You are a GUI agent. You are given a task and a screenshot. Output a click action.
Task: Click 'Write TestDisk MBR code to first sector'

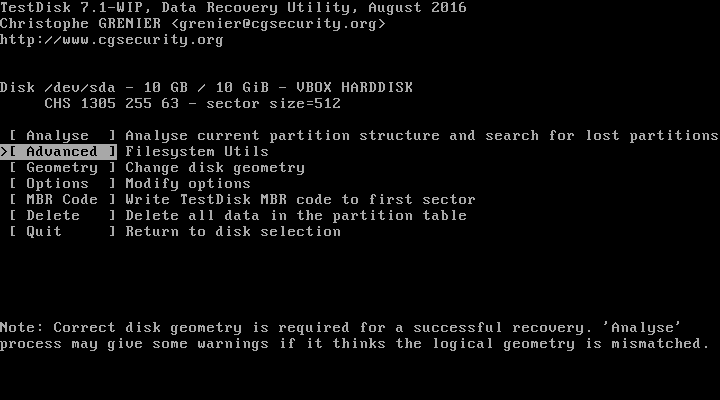(x=300, y=200)
